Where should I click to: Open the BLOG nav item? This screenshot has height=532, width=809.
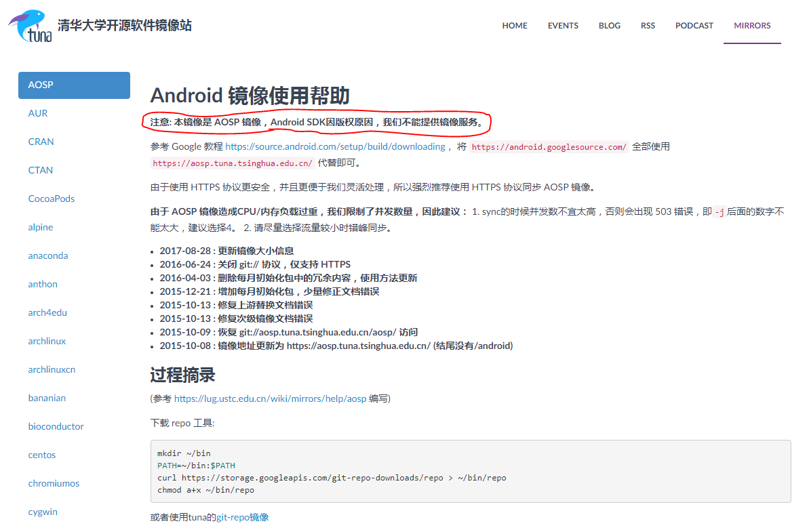tap(610, 25)
